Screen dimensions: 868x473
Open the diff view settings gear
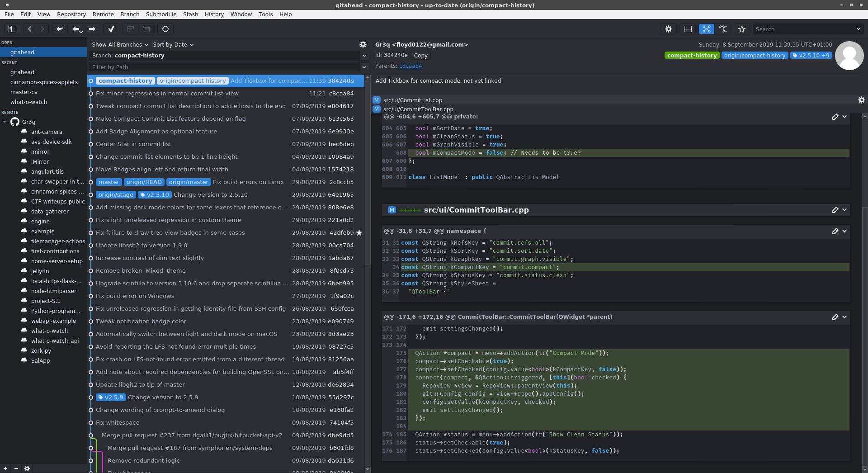click(861, 100)
